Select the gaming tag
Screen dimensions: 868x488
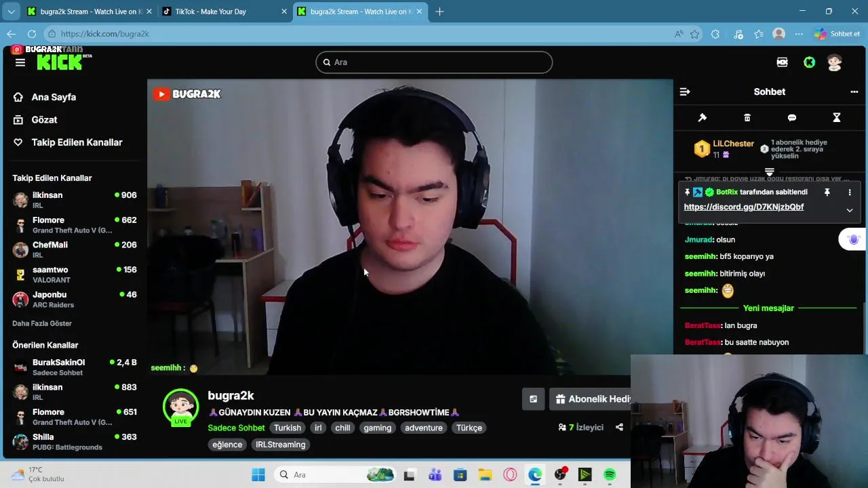click(x=378, y=428)
